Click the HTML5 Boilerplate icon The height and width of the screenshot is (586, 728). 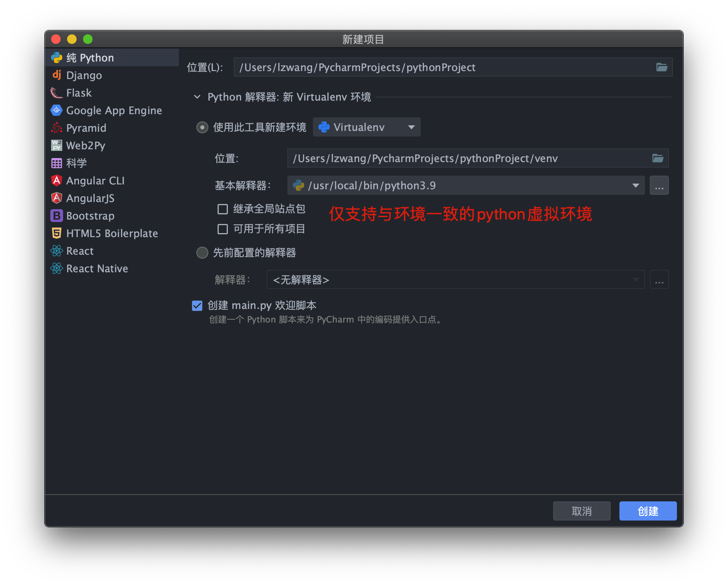click(57, 233)
